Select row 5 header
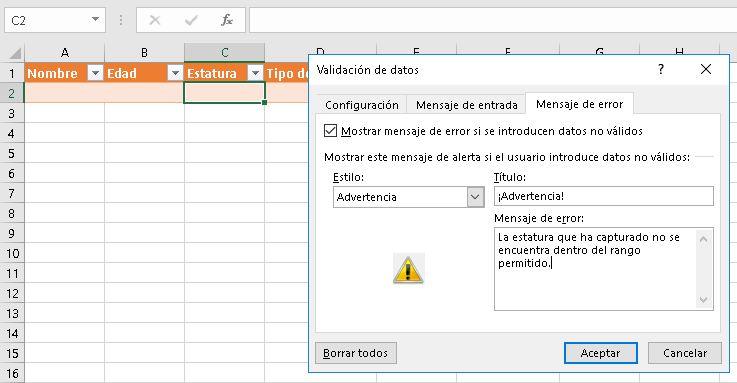Screen dimensions: 737x383 (12, 153)
